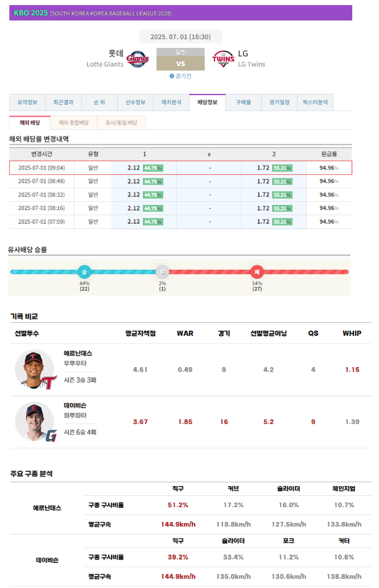Click 에르난데스 curve speed 118.8km/h
Viewport: 379px width, 588px height.
233,524
